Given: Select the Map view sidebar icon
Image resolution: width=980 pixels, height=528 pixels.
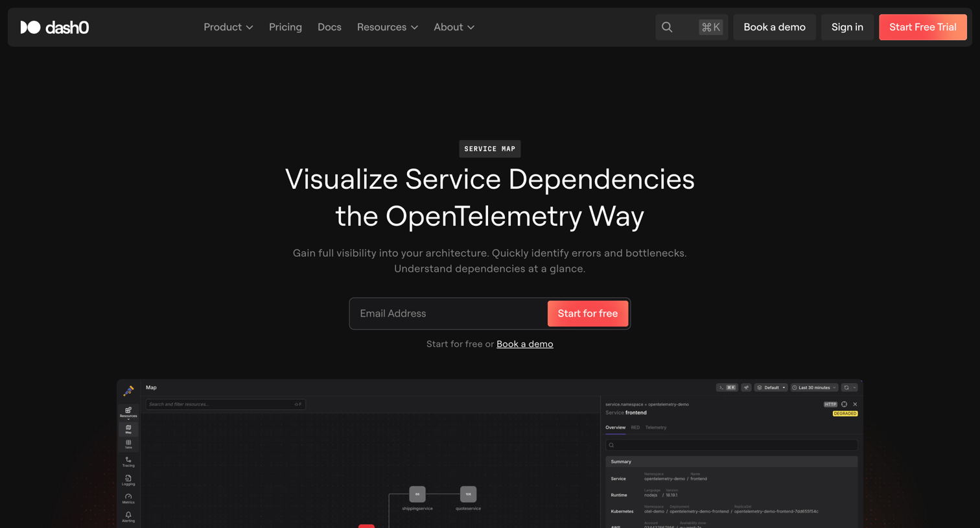Looking at the screenshot, I should coord(128,429).
